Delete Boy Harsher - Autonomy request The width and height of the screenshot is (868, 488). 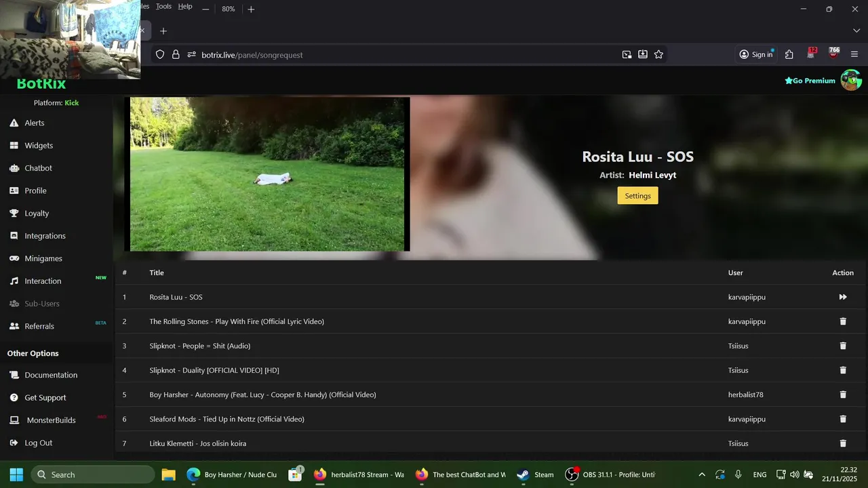click(x=843, y=394)
